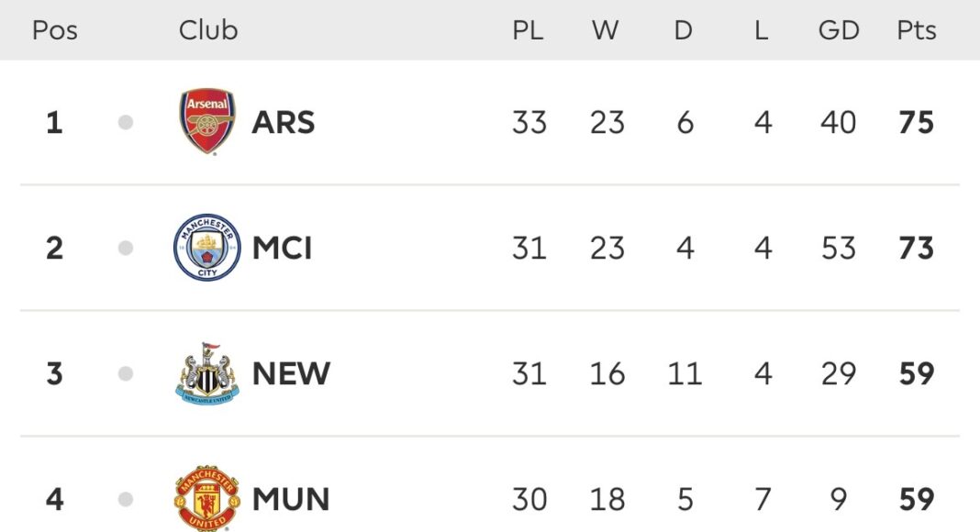Click the grey position dot beside Arsenal
Screen dimensions: 980x532
click(126, 122)
